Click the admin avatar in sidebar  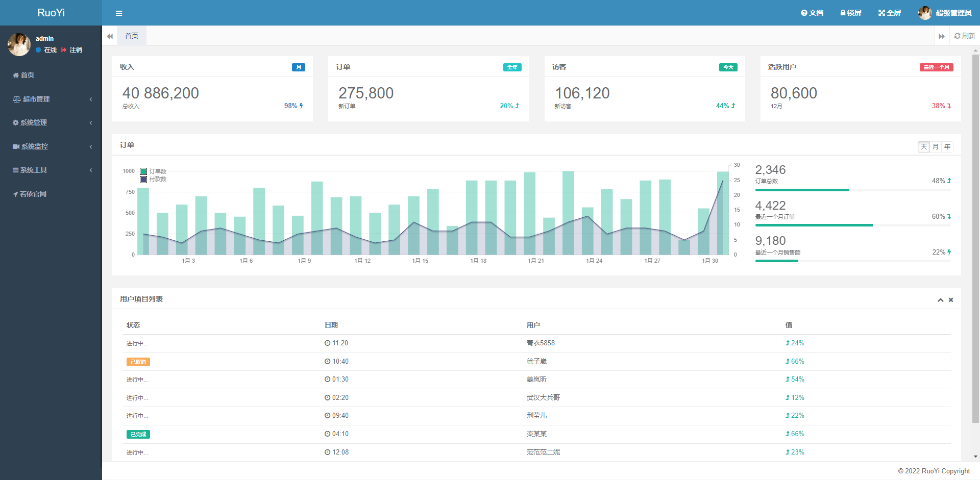(x=19, y=44)
